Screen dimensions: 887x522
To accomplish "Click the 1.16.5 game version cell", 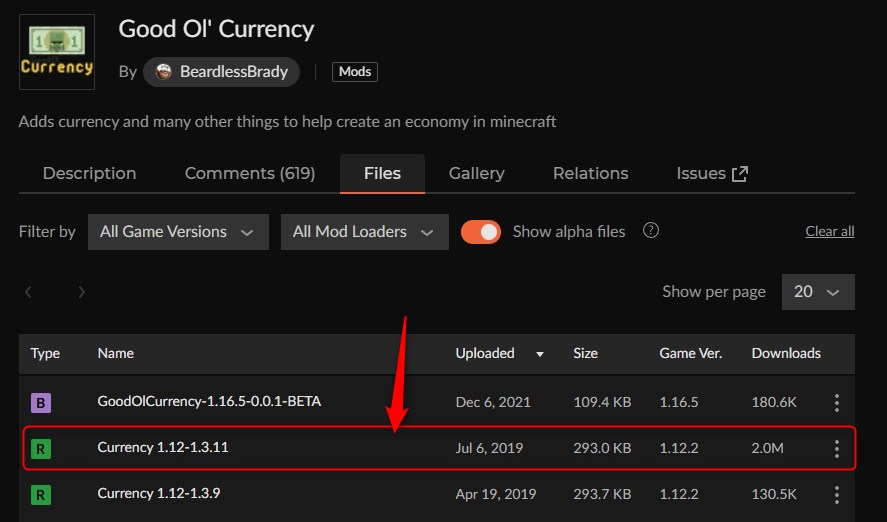I will 679,403.
